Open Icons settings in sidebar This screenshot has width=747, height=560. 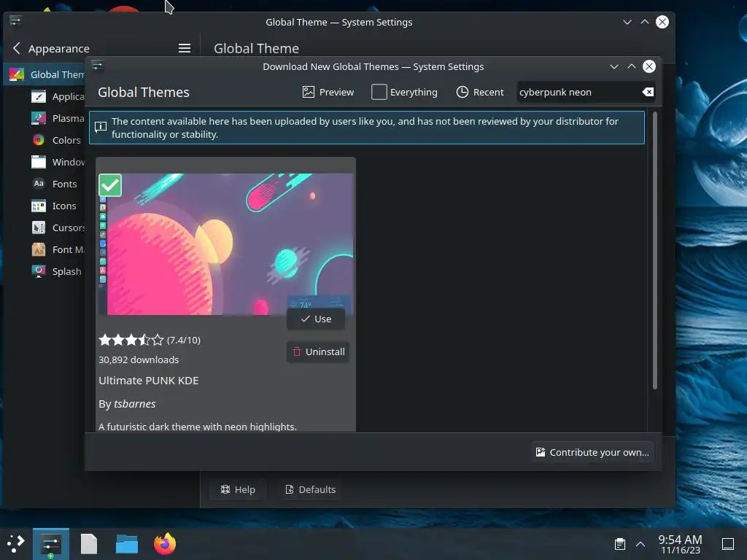[x=56, y=206]
